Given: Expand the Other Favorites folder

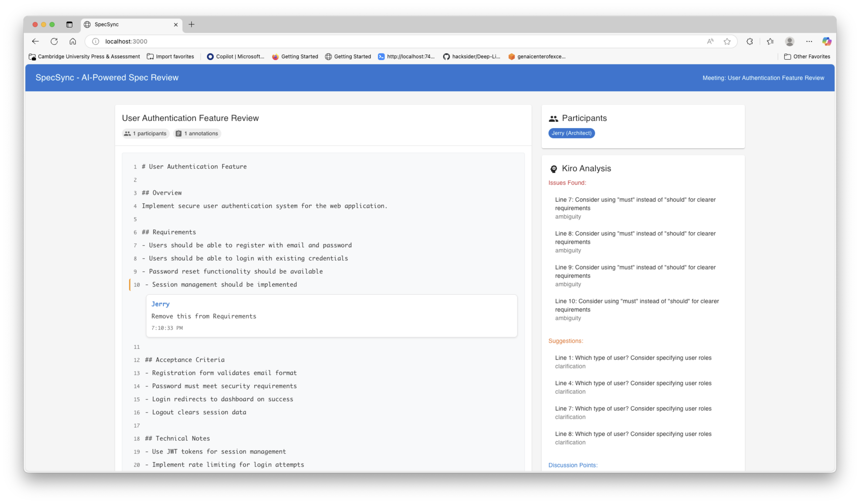Looking at the screenshot, I should 807,57.
